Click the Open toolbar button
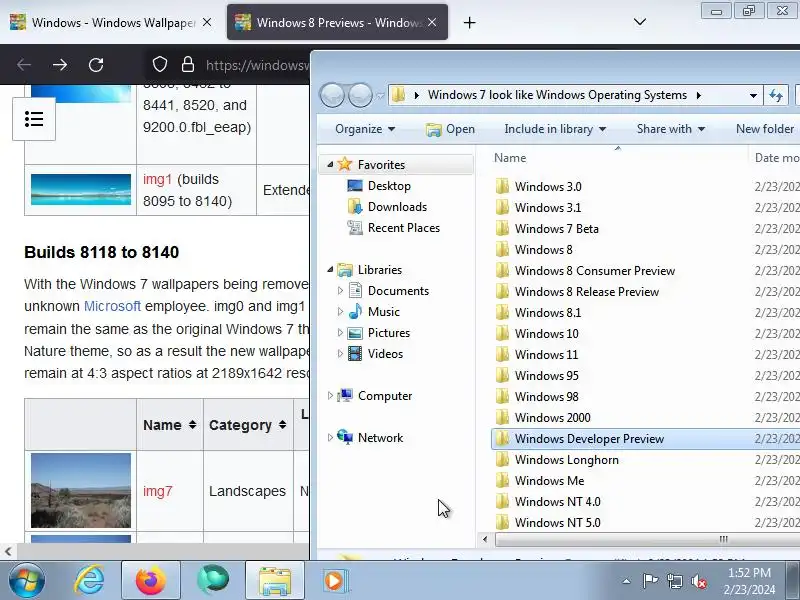The width and height of the screenshot is (800, 600). pos(451,129)
